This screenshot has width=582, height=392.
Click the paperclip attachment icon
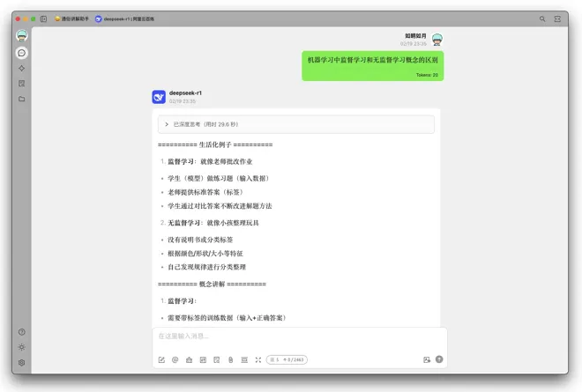[230, 359]
